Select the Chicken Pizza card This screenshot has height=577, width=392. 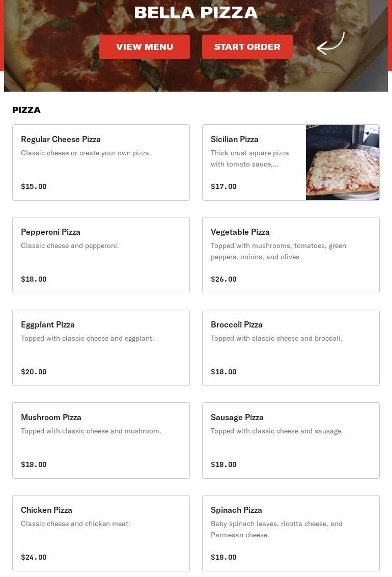101,533
